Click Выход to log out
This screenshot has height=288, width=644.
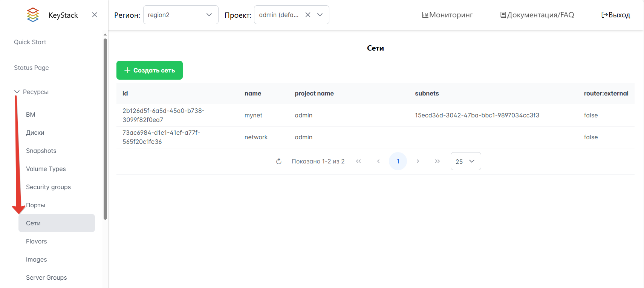[x=615, y=15]
